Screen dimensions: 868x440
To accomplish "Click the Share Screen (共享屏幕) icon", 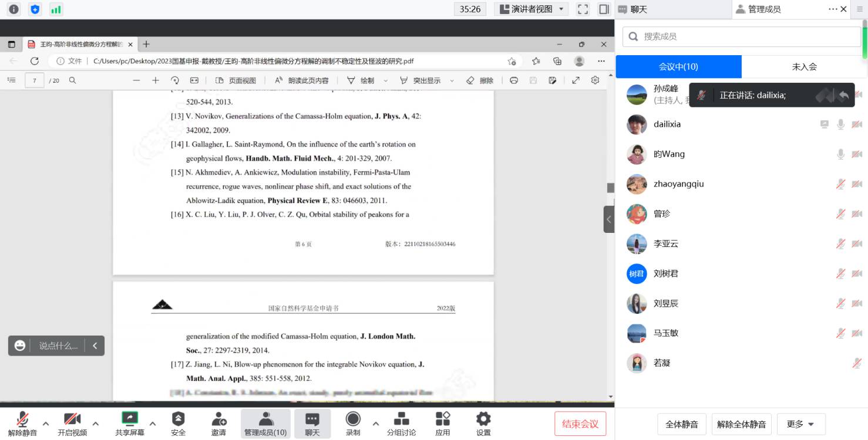I will click(129, 419).
